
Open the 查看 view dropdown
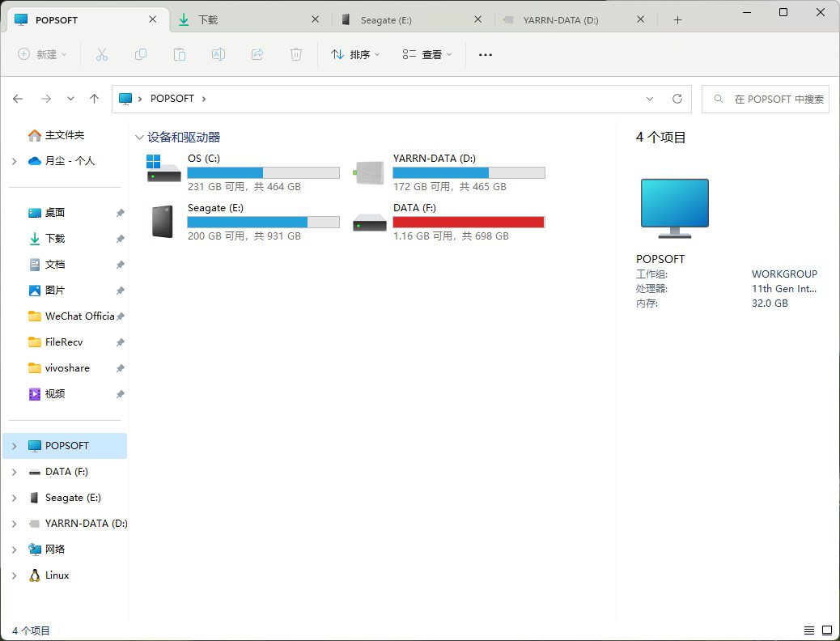pos(426,54)
